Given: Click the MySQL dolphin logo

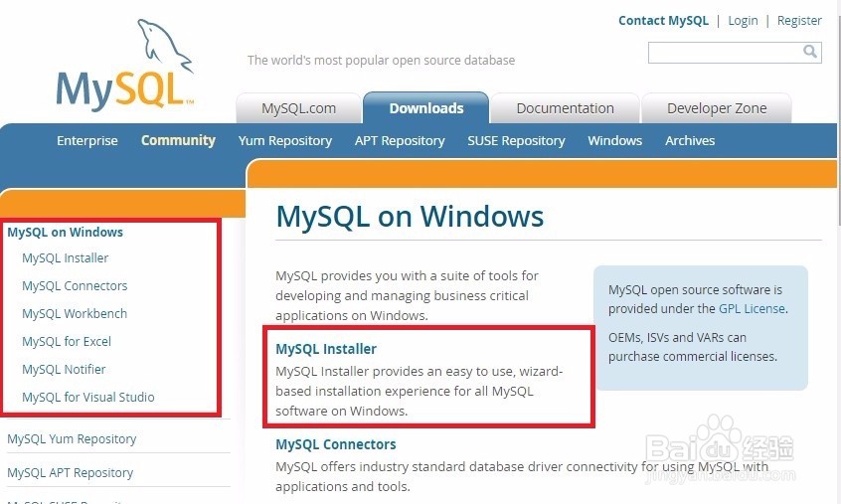Looking at the screenshot, I should click(125, 64).
